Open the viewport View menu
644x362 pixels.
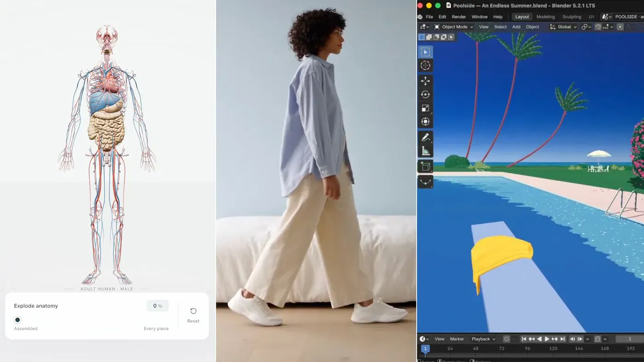[484, 27]
